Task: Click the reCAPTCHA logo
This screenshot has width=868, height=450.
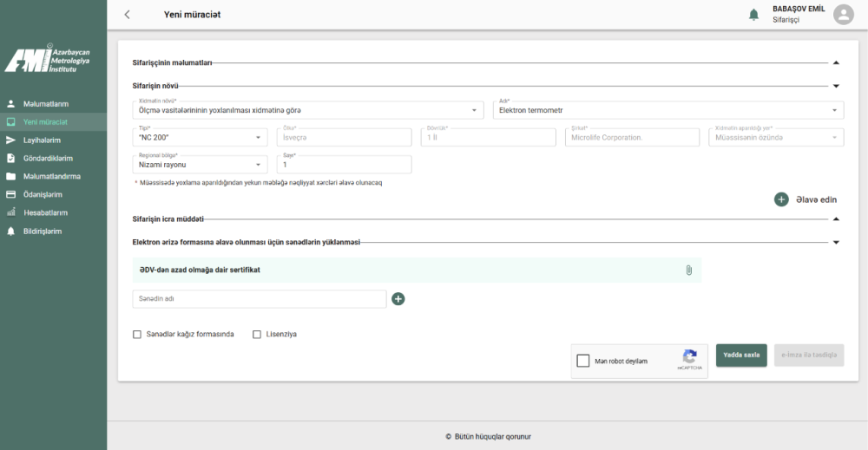Action: 690,357
